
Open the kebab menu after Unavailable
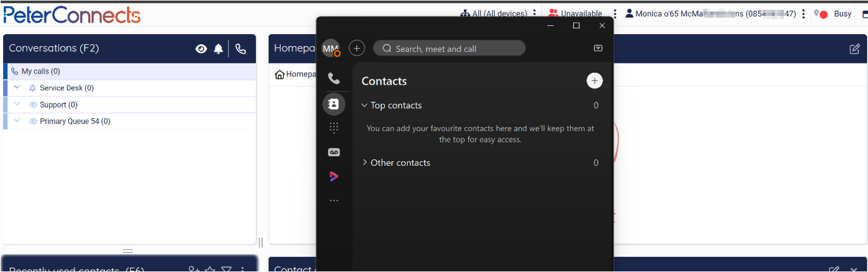(x=615, y=13)
